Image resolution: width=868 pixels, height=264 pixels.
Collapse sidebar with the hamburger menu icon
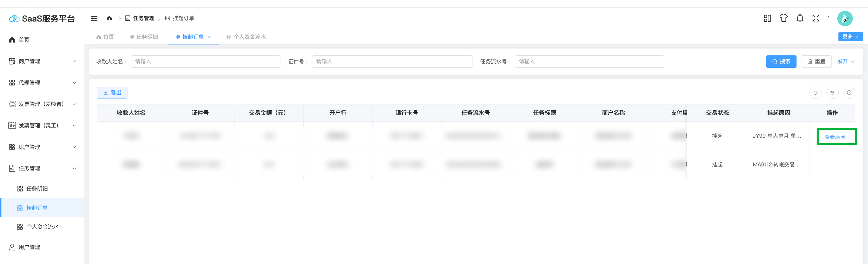click(94, 19)
